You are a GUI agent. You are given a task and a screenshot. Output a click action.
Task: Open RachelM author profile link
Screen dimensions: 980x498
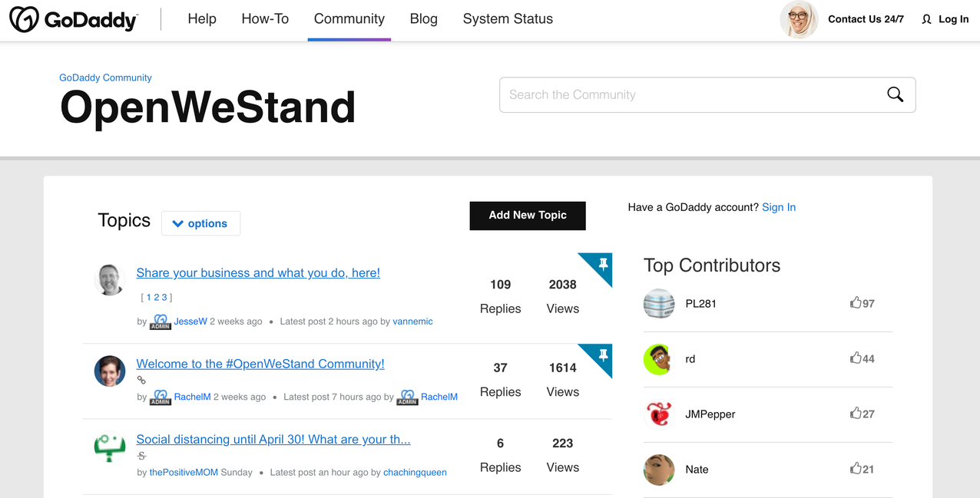(193, 397)
